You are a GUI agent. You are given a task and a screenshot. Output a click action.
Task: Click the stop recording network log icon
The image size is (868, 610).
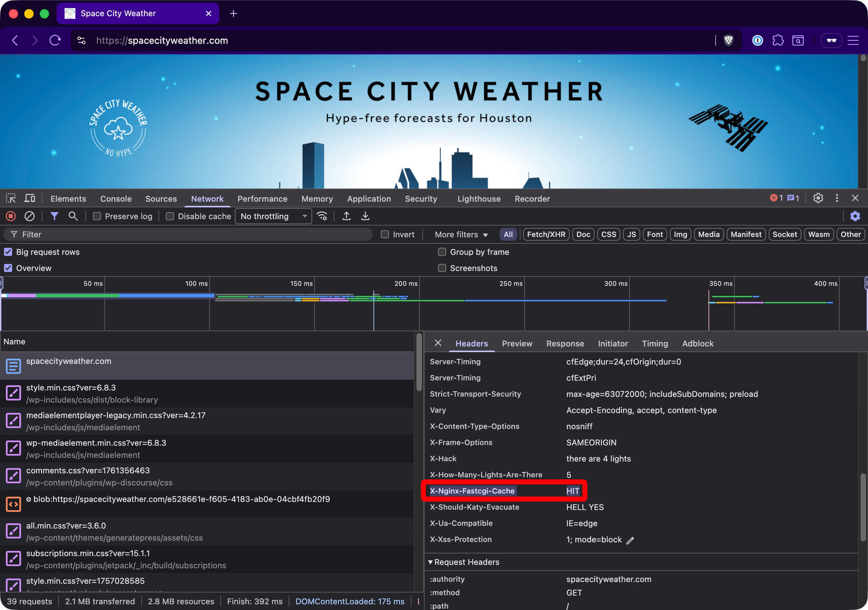tap(10, 216)
